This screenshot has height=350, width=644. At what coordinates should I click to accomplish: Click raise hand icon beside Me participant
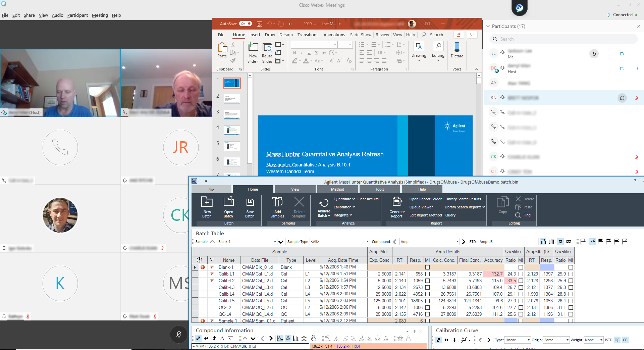pyautogui.click(x=594, y=54)
